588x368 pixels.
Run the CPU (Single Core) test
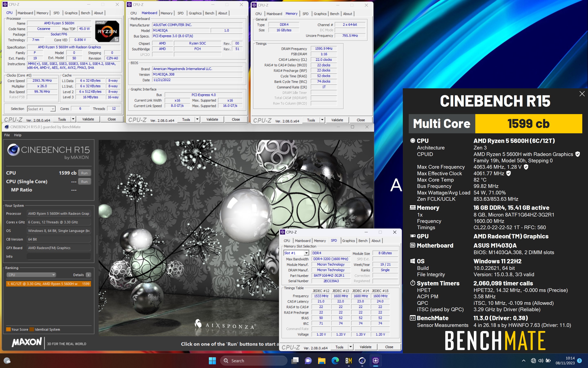[x=84, y=182]
